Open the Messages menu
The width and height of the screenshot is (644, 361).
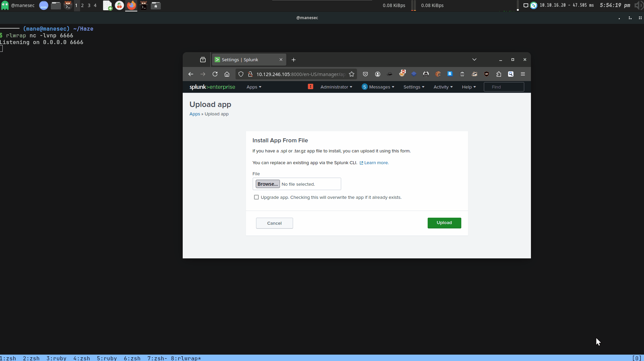378,87
